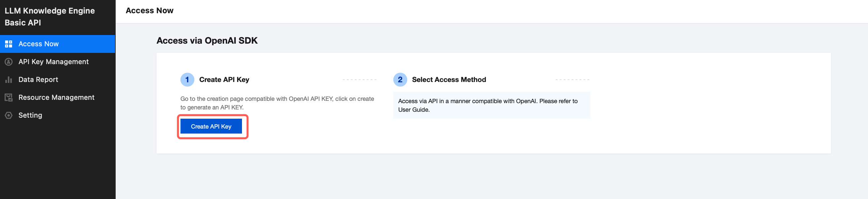The height and width of the screenshot is (199, 868).
Task: Click the step 1 number circle
Action: 187,80
